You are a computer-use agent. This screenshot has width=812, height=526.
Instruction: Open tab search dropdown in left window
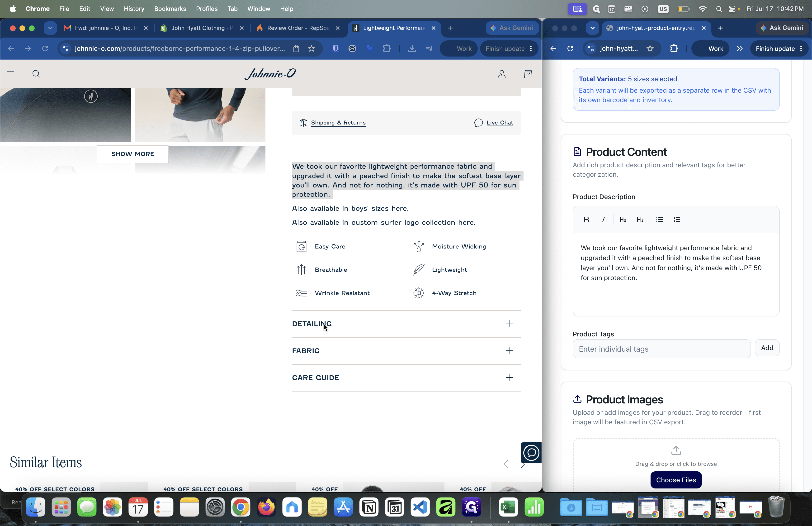click(x=50, y=28)
